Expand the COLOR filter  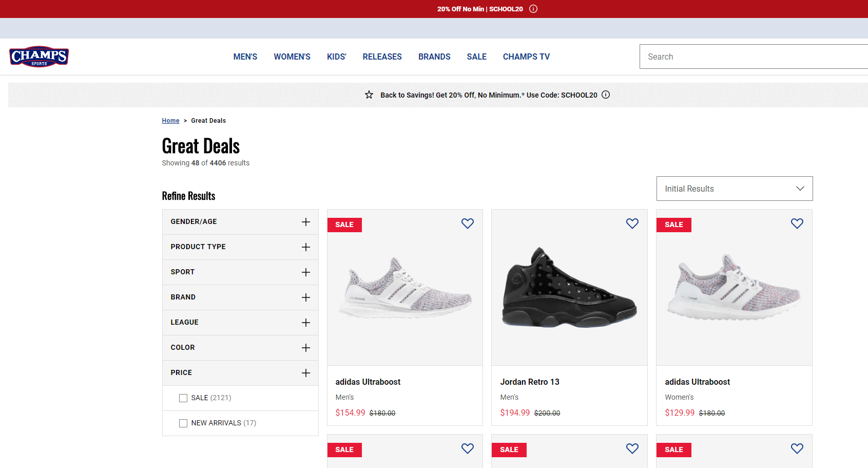(x=240, y=348)
